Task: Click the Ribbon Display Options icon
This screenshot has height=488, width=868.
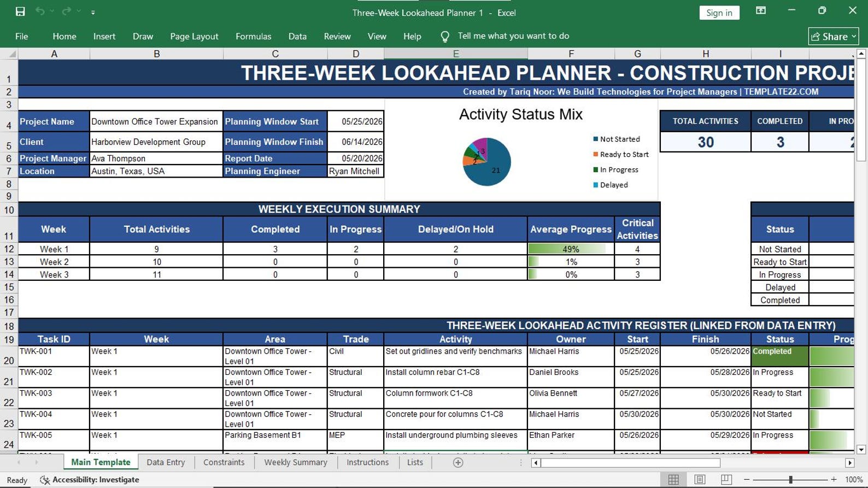Action: tap(760, 11)
